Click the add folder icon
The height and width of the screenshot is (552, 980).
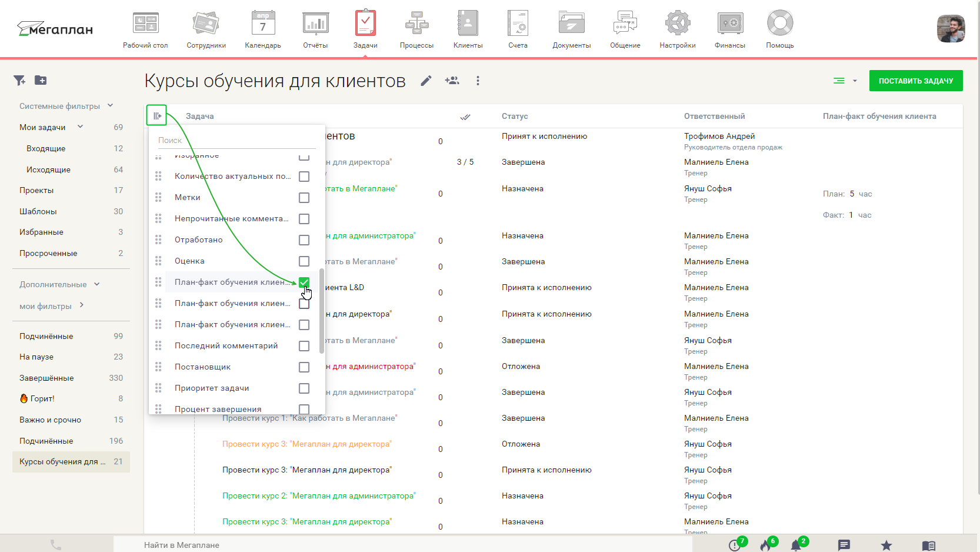[41, 80]
